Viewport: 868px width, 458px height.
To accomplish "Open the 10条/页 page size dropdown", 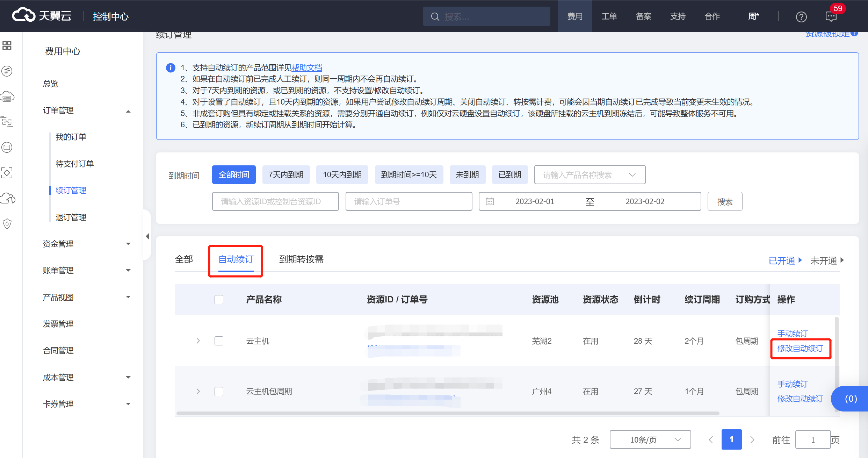I will (x=650, y=439).
